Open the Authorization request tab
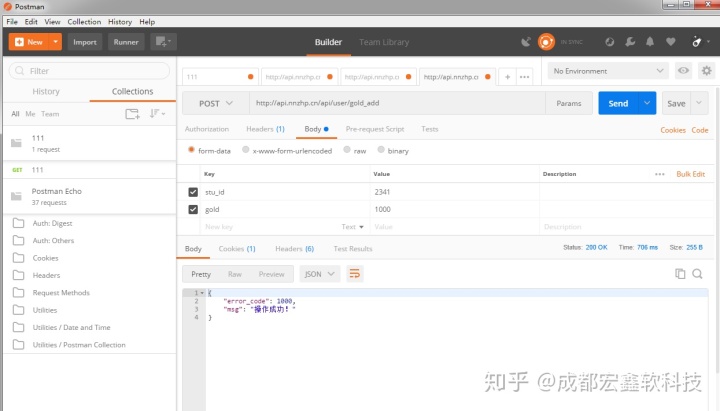 tap(207, 129)
